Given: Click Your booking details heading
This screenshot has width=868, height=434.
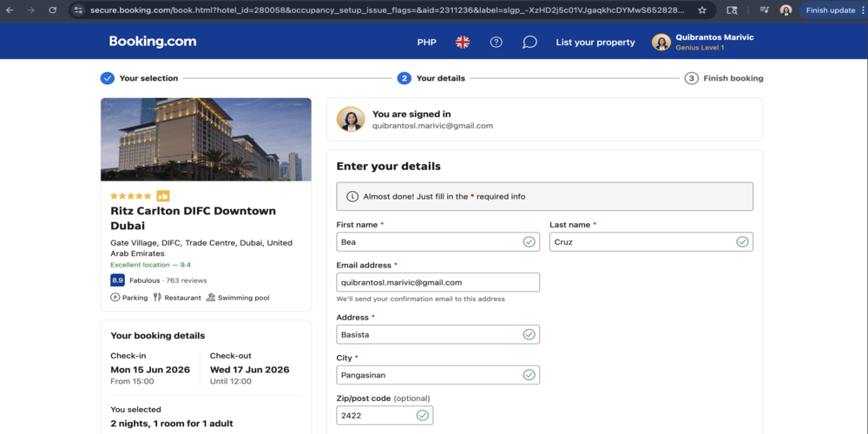Looking at the screenshot, I should point(158,335).
